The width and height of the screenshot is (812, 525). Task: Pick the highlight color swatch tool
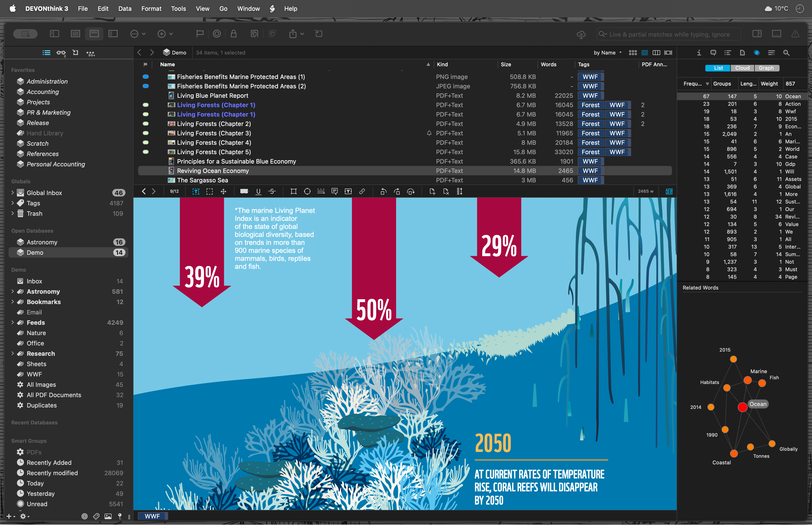coord(244,192)
